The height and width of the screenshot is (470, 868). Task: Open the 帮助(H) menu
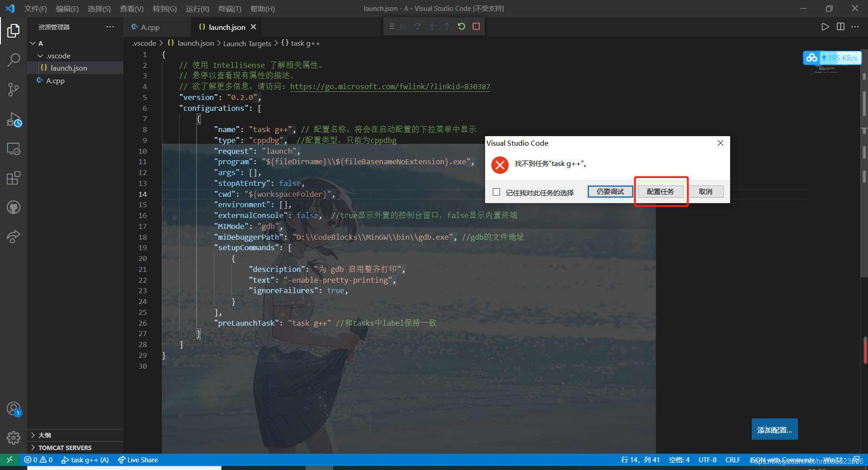click(263, 9)
